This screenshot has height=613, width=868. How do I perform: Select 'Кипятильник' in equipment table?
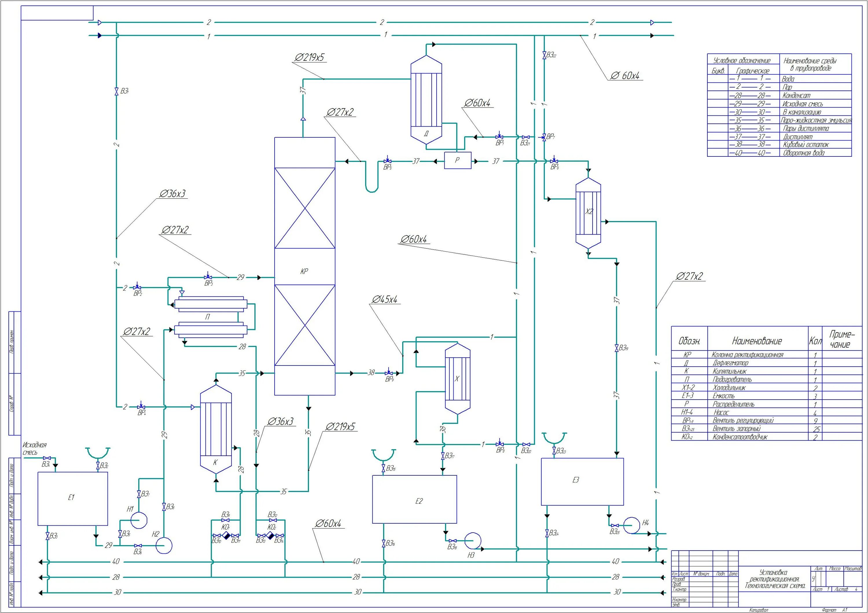pyautogui.click(x=730, y=371)
